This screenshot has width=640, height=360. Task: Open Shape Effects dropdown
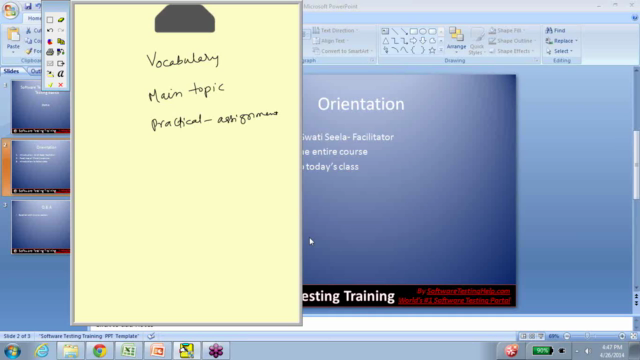511,51
